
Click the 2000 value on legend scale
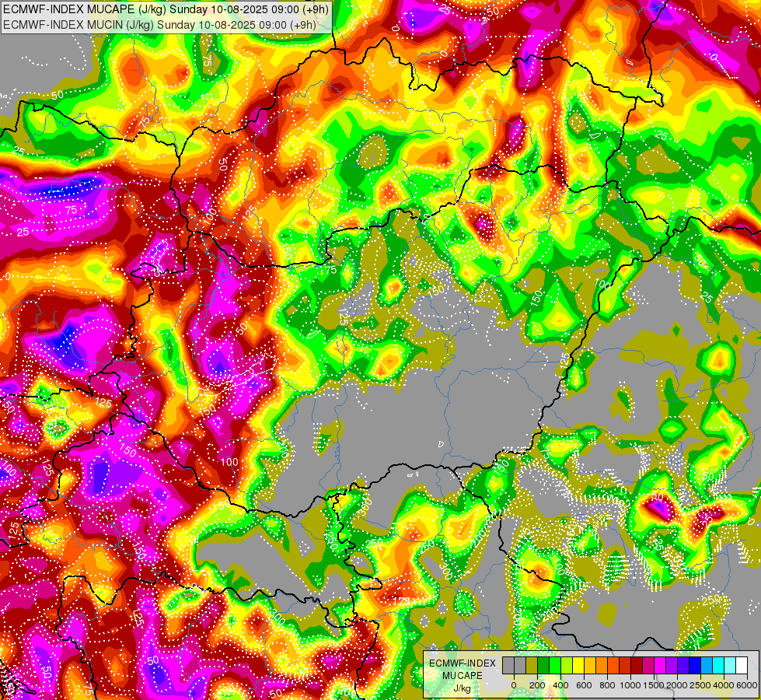(x=677, y=685)
